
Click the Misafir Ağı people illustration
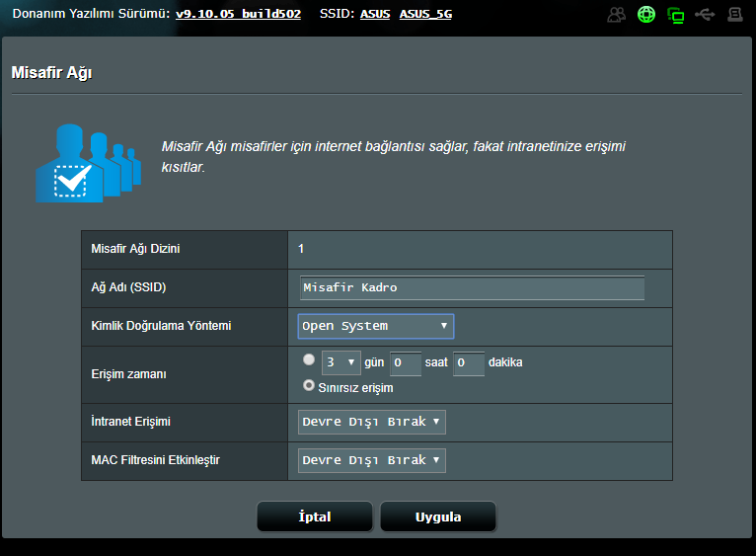point(88,163)
